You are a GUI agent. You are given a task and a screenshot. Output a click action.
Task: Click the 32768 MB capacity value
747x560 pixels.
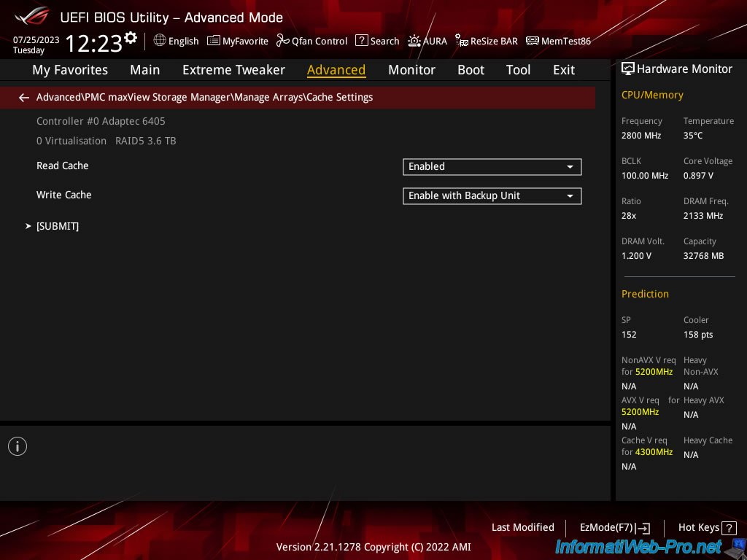click(x=704, y=256)
